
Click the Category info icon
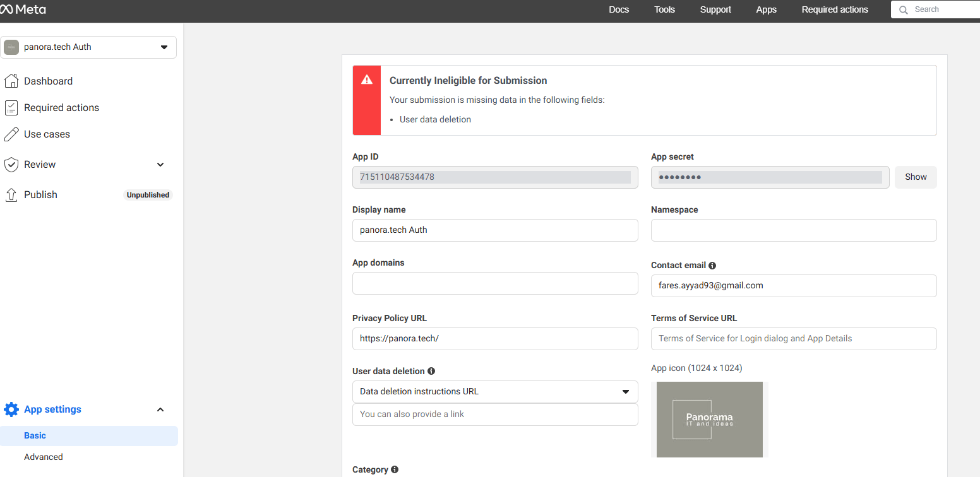(x=395, y=469)
